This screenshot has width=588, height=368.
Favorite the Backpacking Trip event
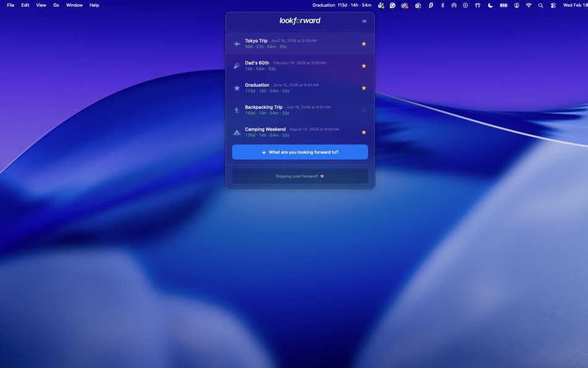click(363, 110)
